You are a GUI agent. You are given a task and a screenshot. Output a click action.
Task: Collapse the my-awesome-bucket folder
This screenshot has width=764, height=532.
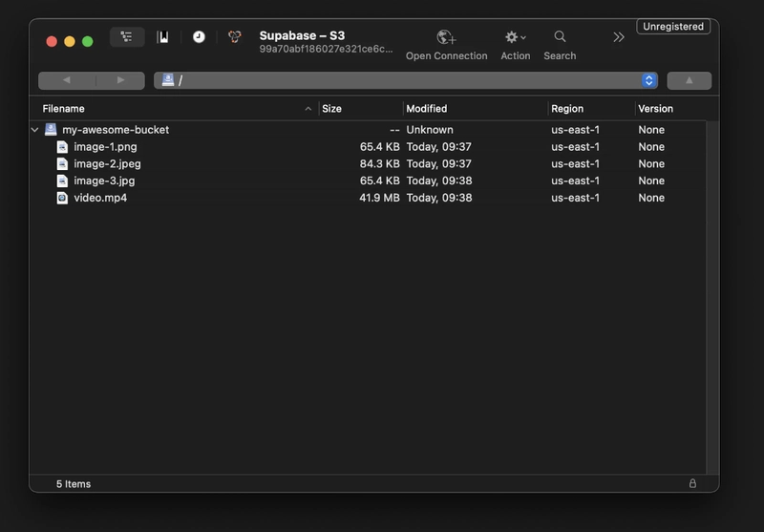35,130
